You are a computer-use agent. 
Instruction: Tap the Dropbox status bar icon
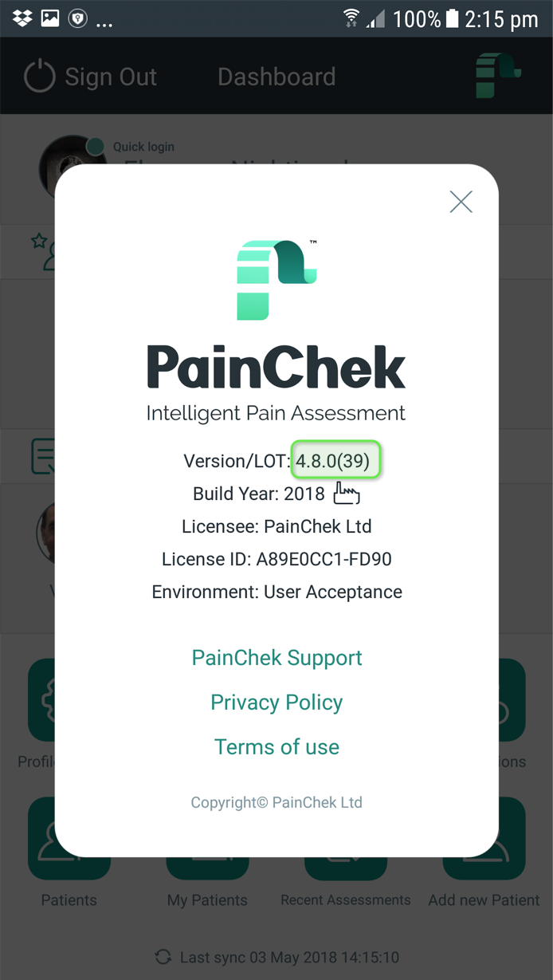click(x=22, y=18)
